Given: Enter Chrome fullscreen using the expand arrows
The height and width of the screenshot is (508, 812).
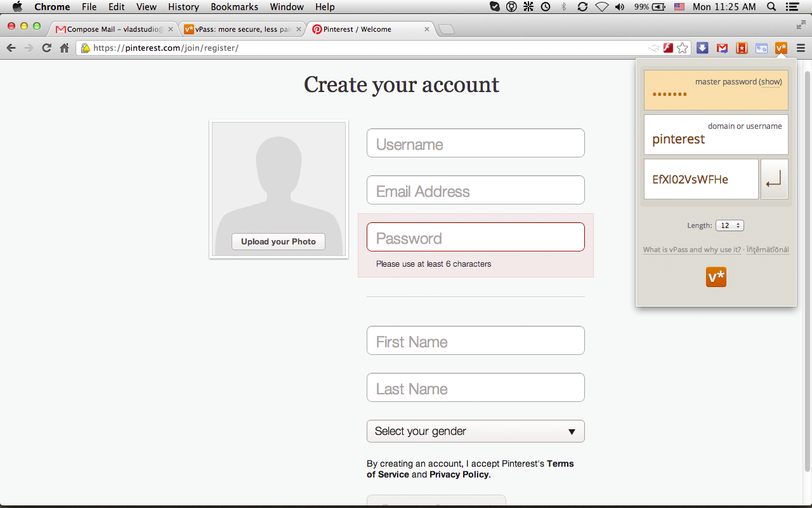Looking at the screenshot, I should click(x=801, y=25).
